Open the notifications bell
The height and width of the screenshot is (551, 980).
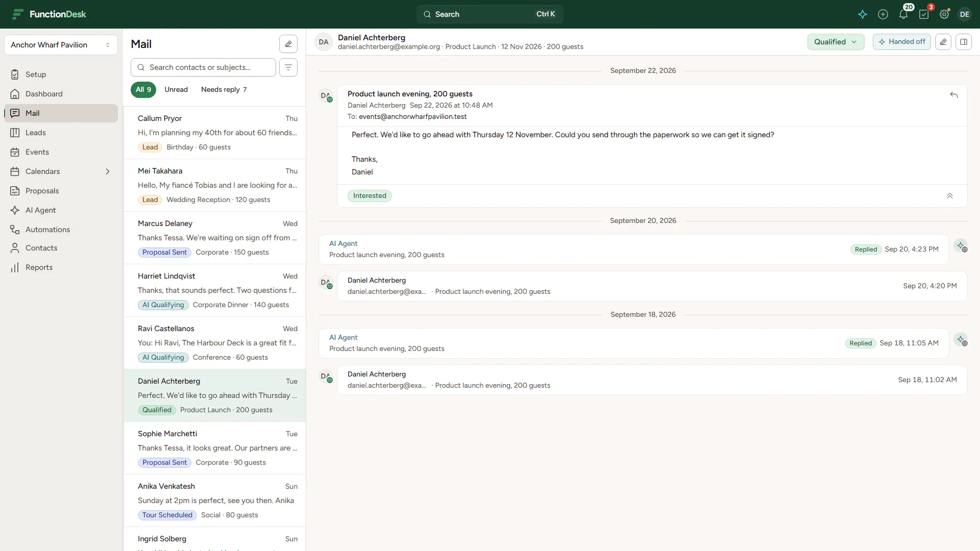pyautogui.click(x=903, y=14)
